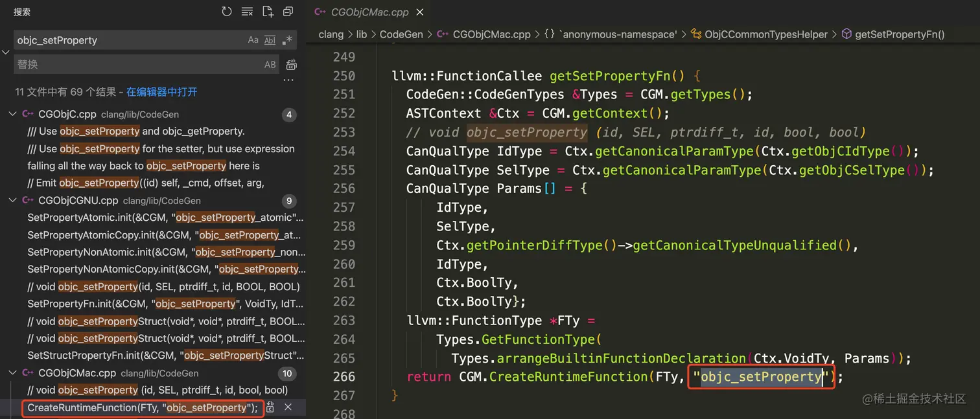
Task: Click 'arrangeBuiltinFunctionDeclaration' in line 265
Action: 622,358
